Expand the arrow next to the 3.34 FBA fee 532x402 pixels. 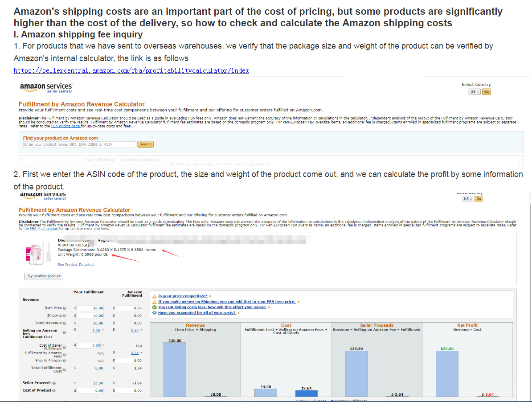pyautogui.click(x=142, y=353)
